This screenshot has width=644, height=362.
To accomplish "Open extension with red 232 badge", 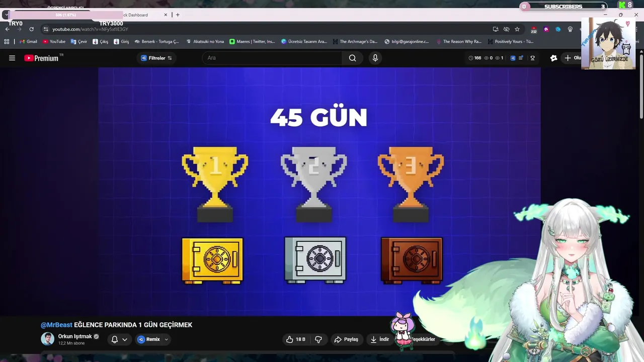I will coord(534,30).
